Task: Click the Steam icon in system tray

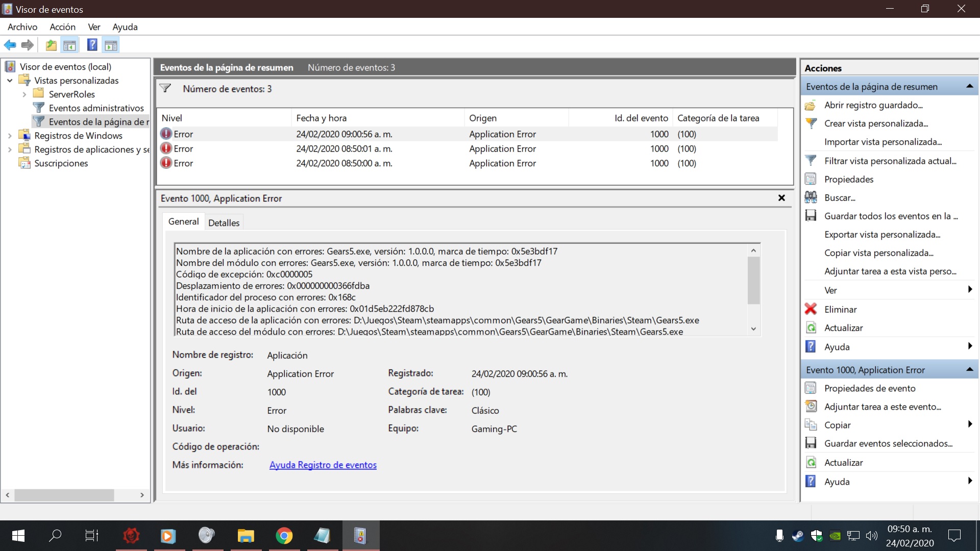Action: pyautogui.click(x=797, y=536)
